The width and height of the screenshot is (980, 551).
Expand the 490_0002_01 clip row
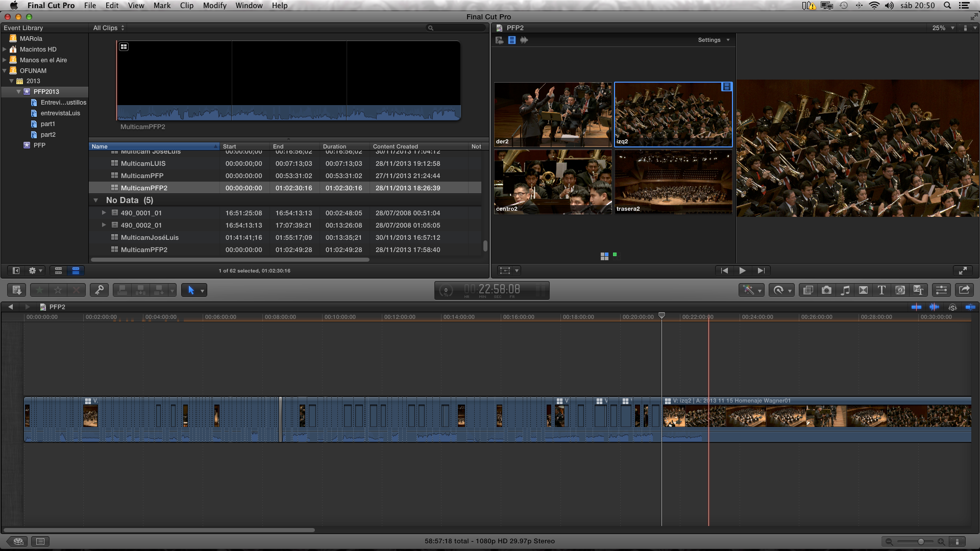pyautogui.click(x=104, y=225)
